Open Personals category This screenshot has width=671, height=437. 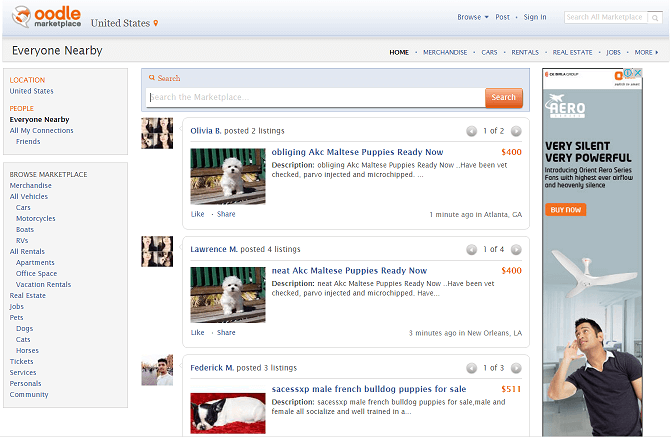(25, 383)
